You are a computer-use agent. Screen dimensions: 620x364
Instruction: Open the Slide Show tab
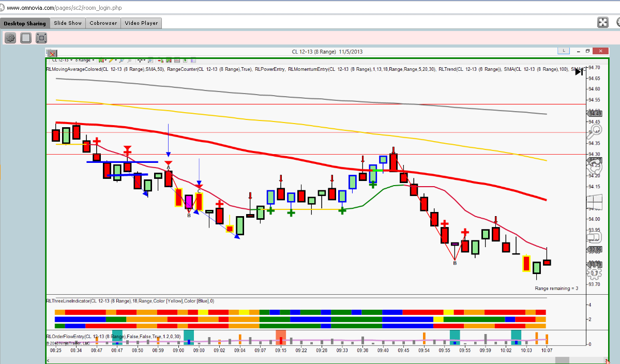[68, 23]
